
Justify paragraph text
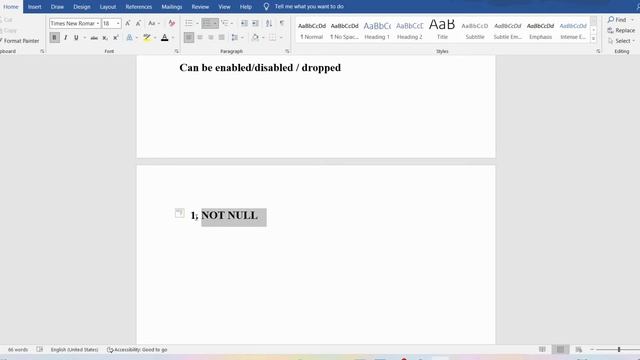222,38
